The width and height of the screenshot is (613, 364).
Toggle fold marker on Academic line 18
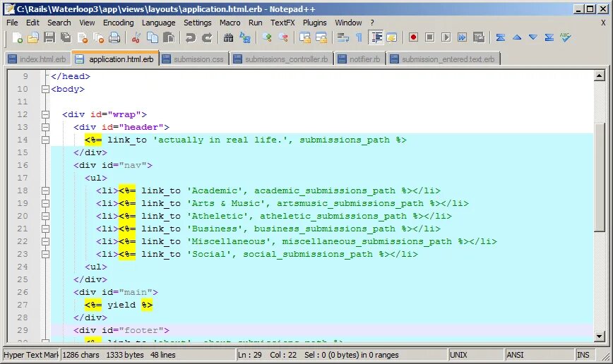pos(45,190)
